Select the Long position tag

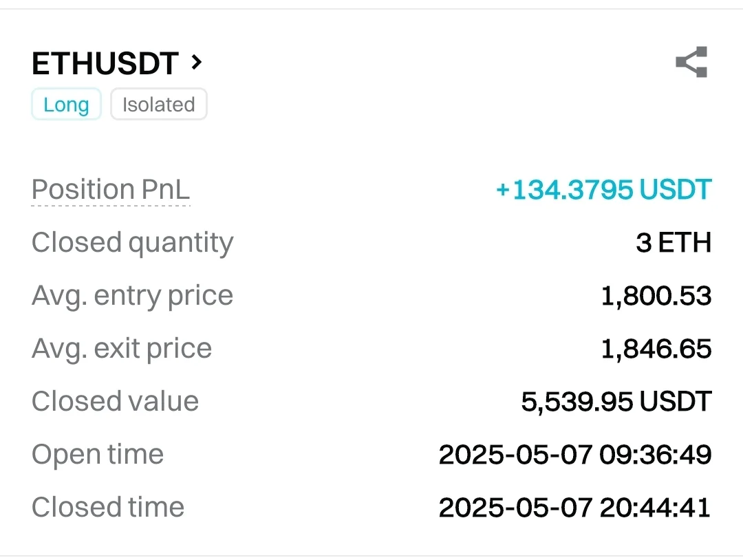tap(66, 105)
